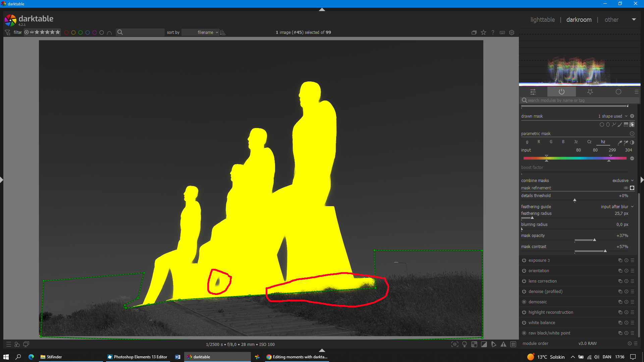644x362 pixels.
Task: Select the hz channel tab
Action: pyautogui.click(x=603, y=142)
